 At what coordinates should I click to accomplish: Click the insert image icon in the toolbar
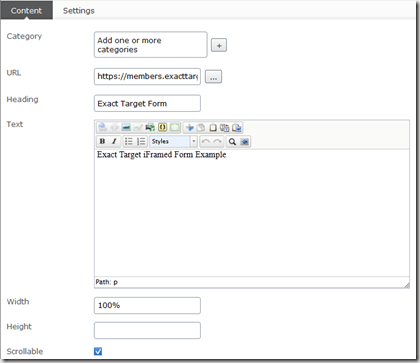coord(126,127)
